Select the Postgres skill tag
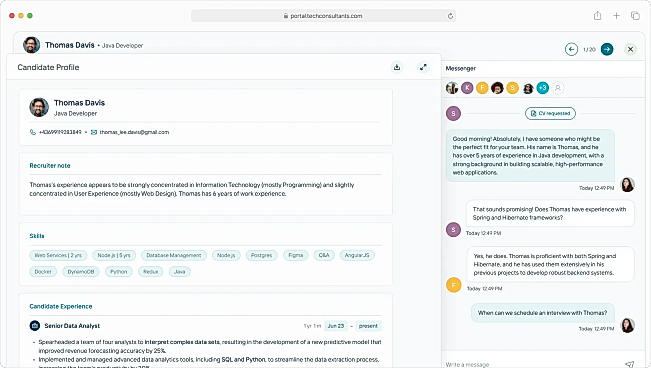 [261, 255]
